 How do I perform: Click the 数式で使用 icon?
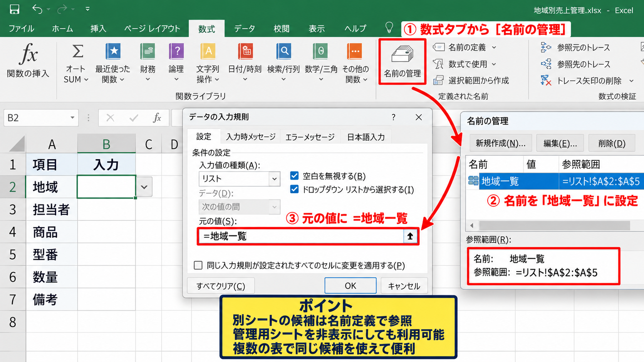pos(438,64)
